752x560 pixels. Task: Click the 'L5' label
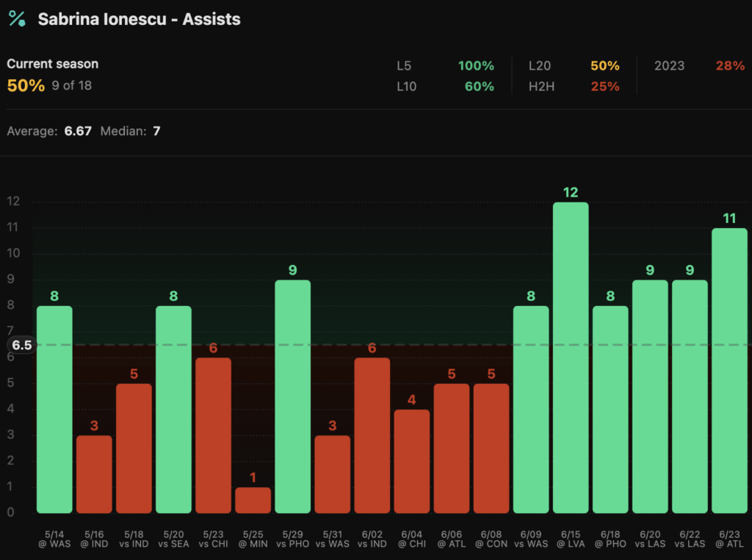(x=404, y=65)
